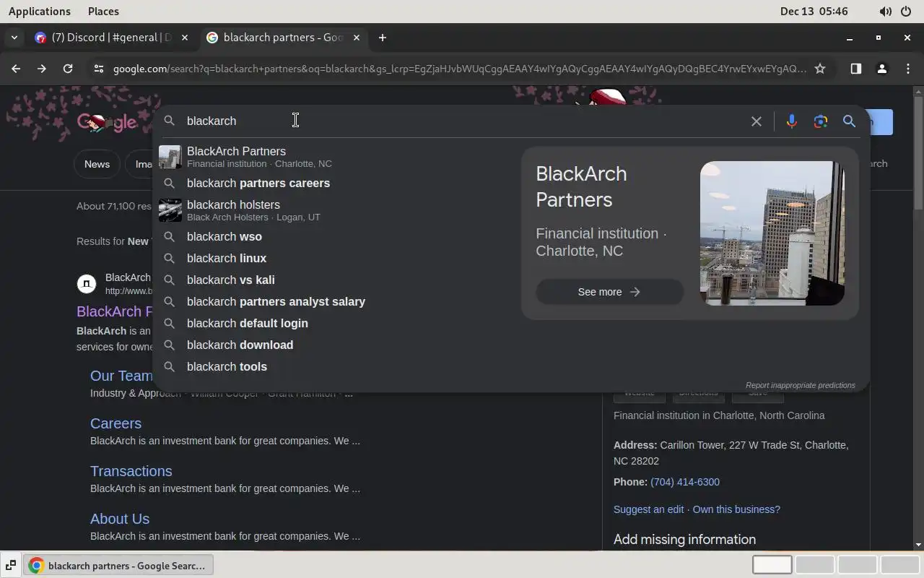Choose suggestion blackarch default login
Image resolution: width=924 pixels, height=578 pixels.
tap(336, 323)
